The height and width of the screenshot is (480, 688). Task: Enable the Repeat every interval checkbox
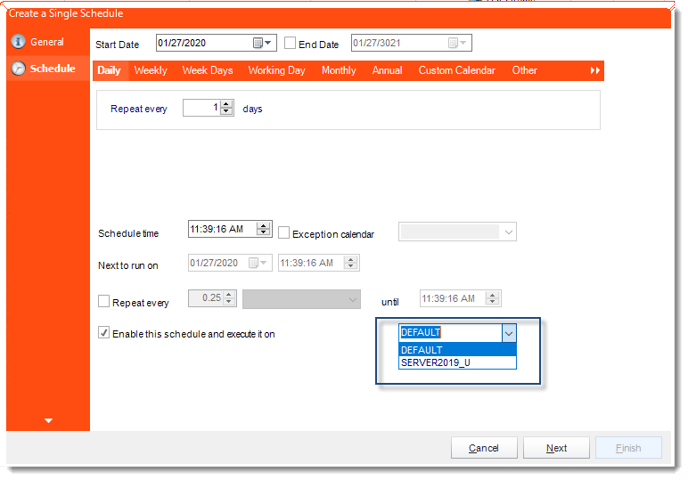coord(104,301)
